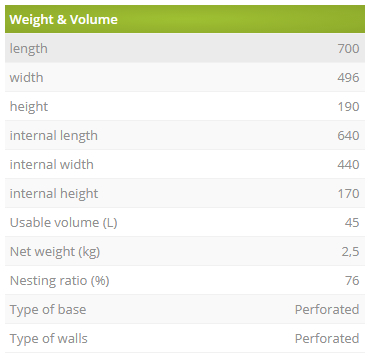The width and height of the screenshot is (369, 360).
Task: Select the length row label
Action: tap(29, 49)
